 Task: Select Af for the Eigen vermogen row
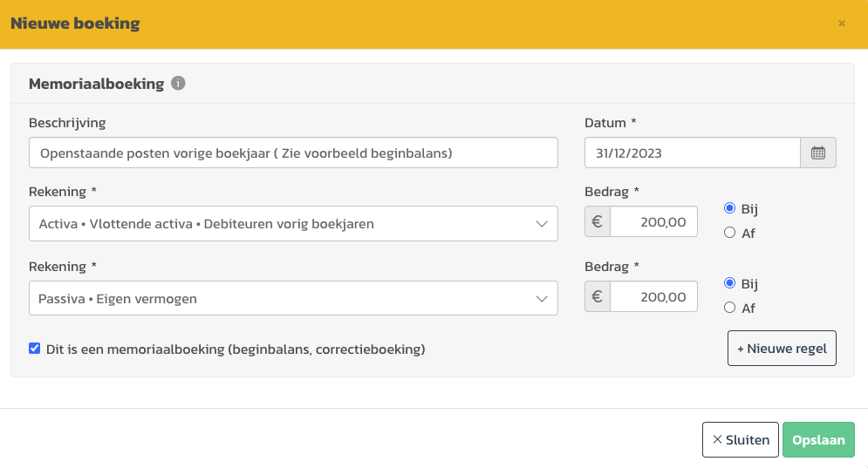(729, 308)
